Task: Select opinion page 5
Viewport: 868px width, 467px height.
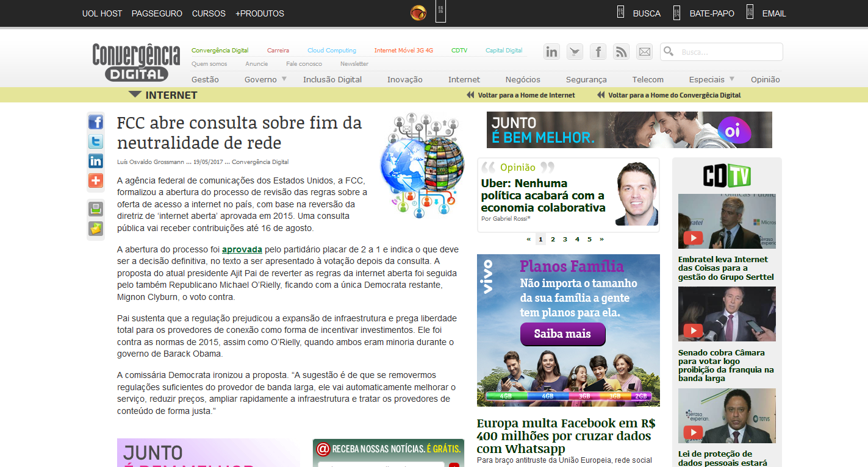Action: coord(589,239)
